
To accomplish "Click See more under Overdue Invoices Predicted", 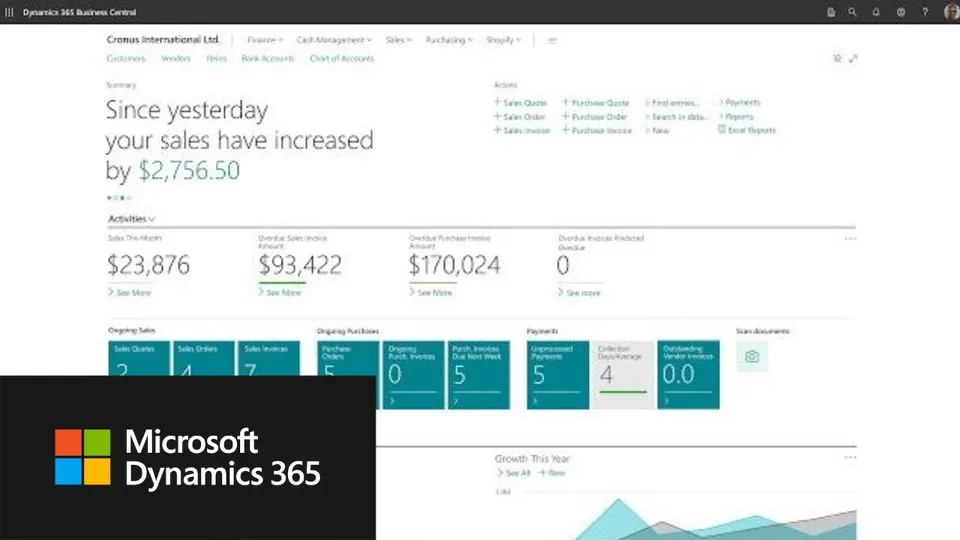I will (579, 293).
